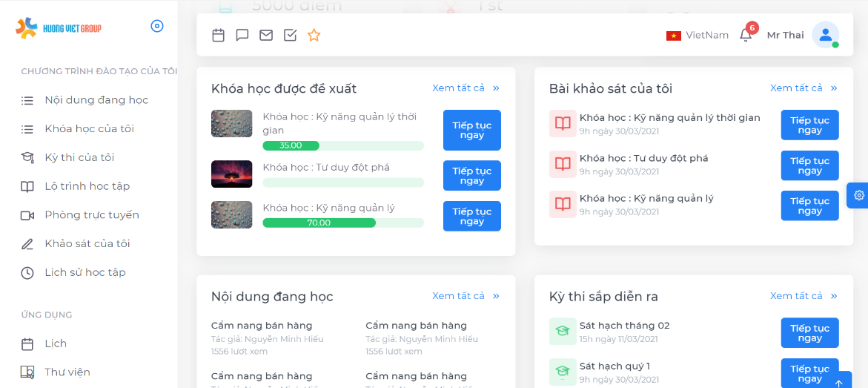Open the Mr Thai account name

[785, 36]
